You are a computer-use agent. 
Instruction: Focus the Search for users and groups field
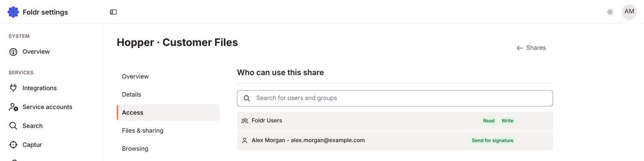pos(395,98)
